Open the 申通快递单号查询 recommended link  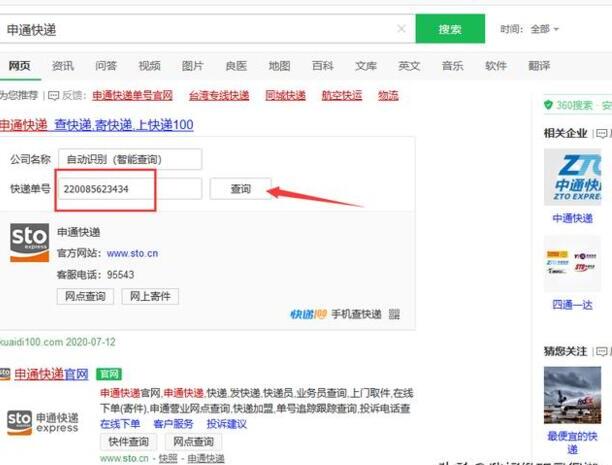(132, 96)
